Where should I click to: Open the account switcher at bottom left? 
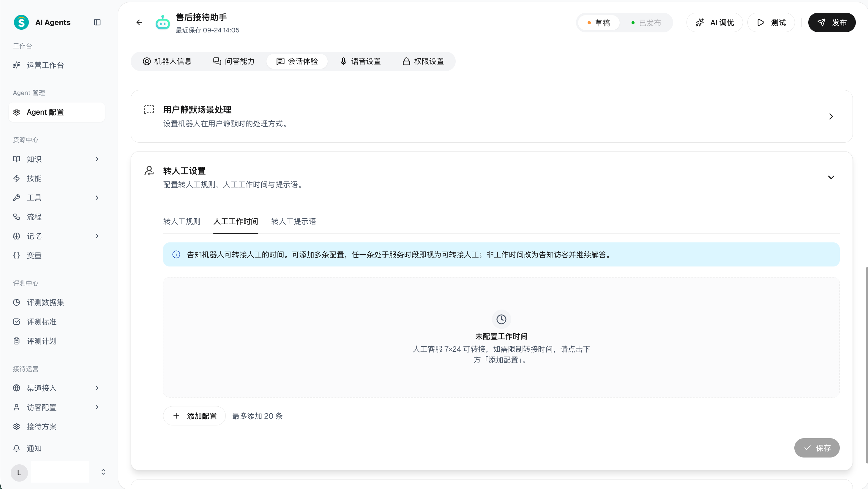(x=103, y=472)
